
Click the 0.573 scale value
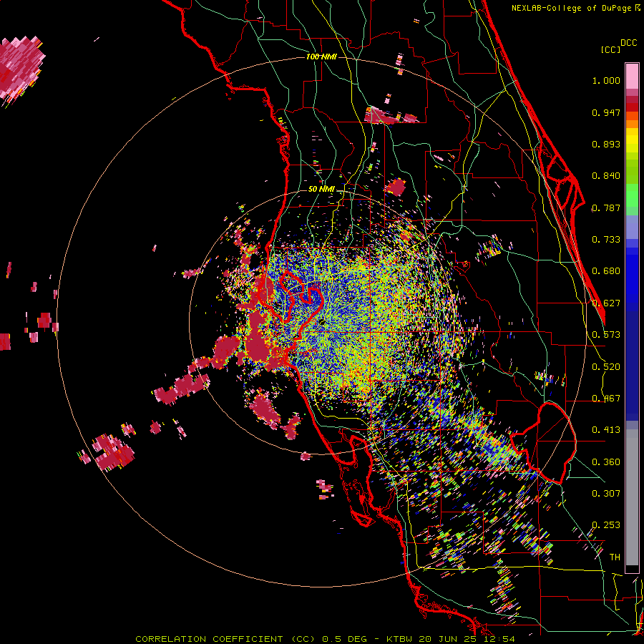click(x=606, y=335)
